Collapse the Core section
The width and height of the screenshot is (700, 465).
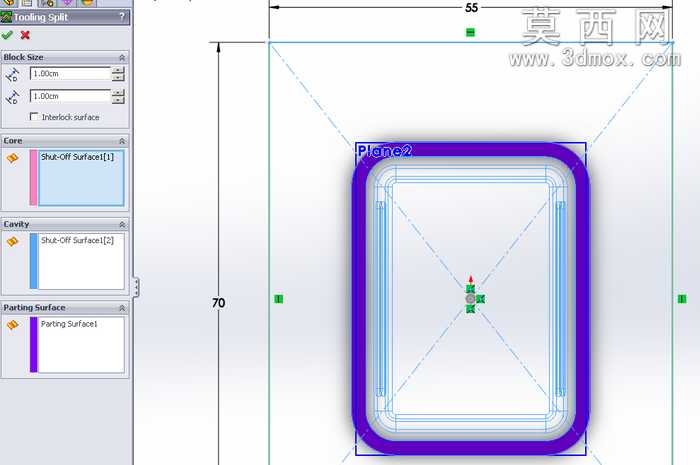(122, 141)
